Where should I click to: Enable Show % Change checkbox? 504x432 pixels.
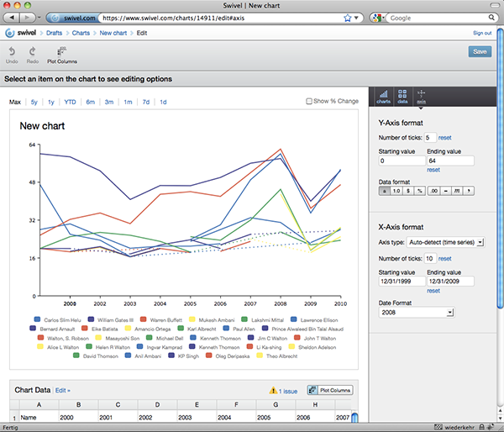click(x=309, y=101)
